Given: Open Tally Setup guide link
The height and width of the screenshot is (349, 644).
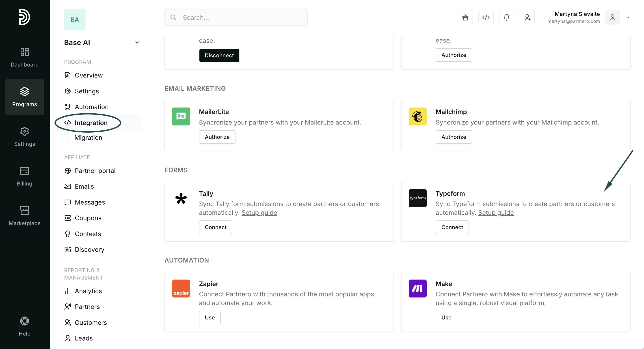Looking at the screenshot, I should (x=259, y=213).
